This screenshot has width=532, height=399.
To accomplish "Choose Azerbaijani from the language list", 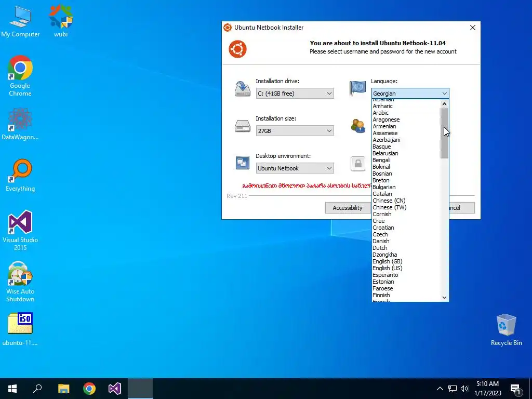I will [406, 140].
